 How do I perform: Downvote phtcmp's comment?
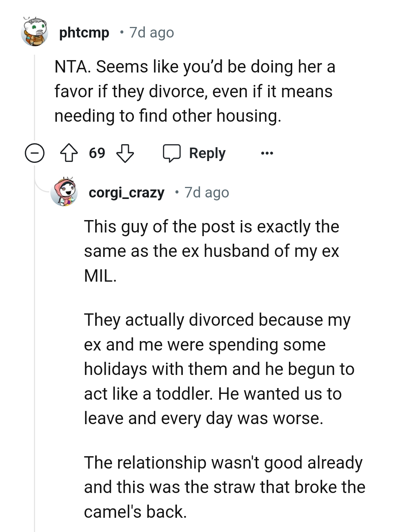click(125, 153)
